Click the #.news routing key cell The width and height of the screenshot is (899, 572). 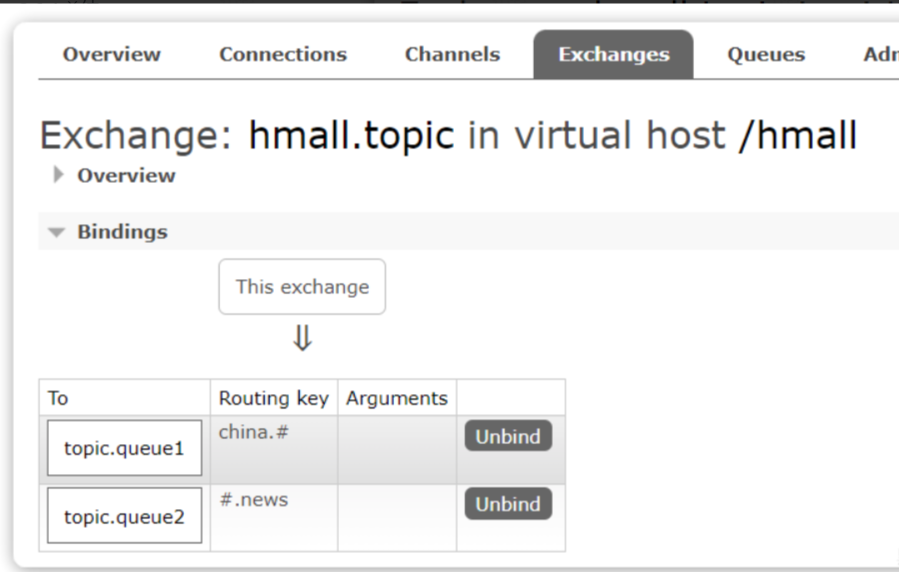click(254, 500)
